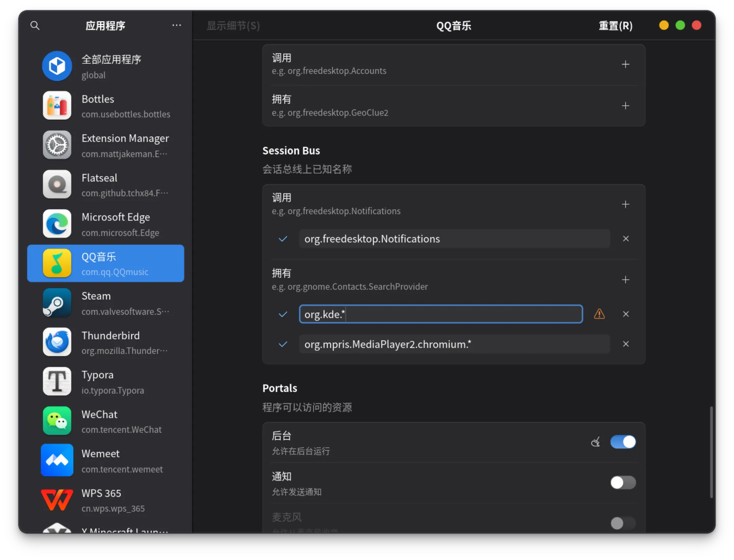Click the org.mpris.MediaPlayer2.chromium.* text field
Screen dimensions: 734x560
454,344
